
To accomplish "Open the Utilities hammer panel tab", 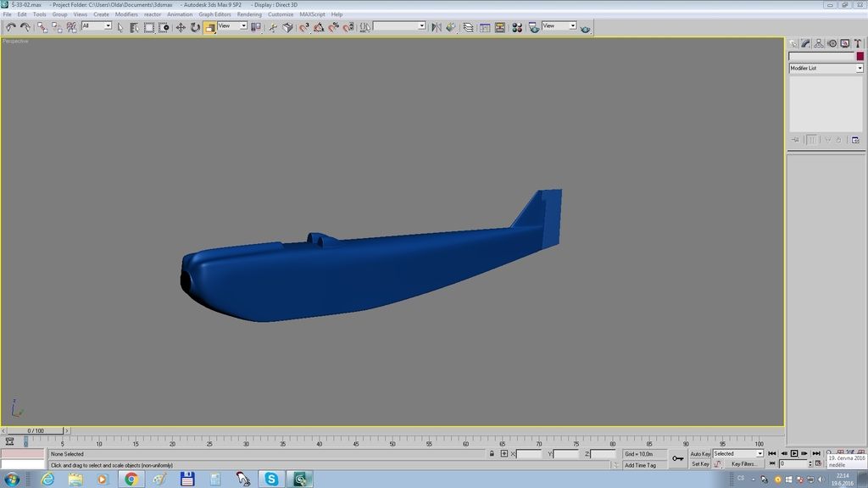I will point(859,43).
